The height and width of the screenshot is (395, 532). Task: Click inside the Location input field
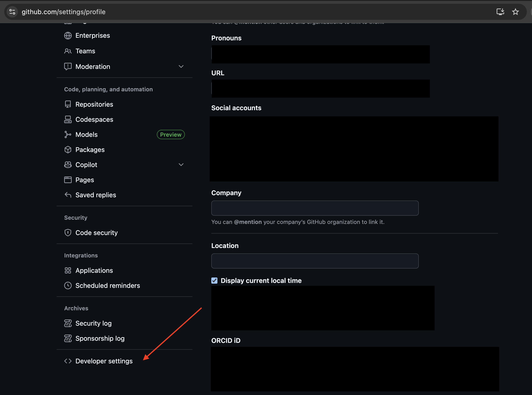314,261
